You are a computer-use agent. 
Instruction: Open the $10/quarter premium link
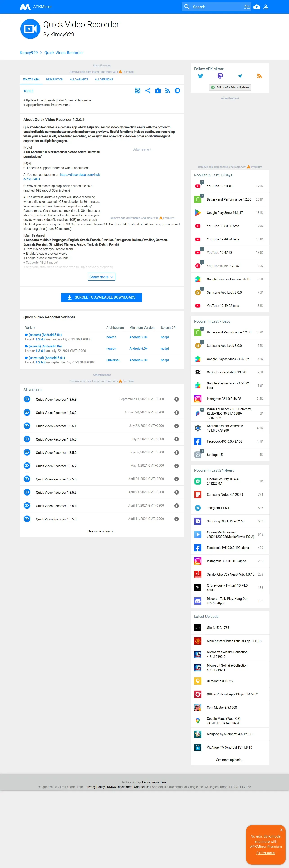pyautogui.click(x=266, y=853)
